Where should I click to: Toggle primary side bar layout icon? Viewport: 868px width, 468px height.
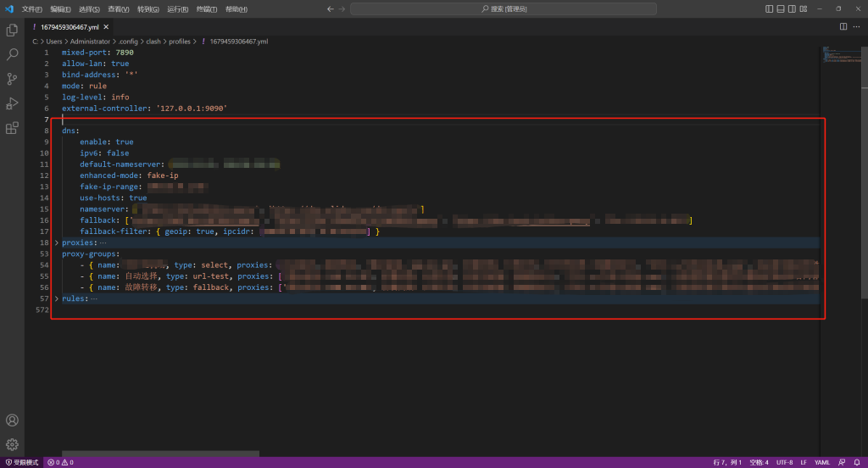pos(769,8)
